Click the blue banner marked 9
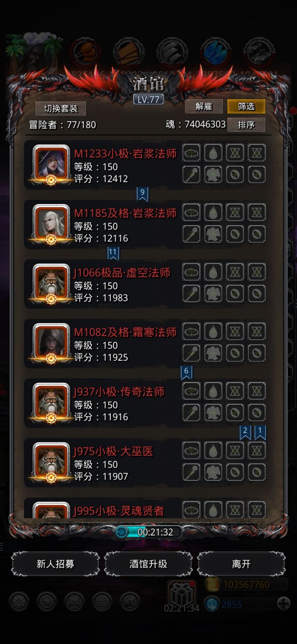 click(142, 194)
